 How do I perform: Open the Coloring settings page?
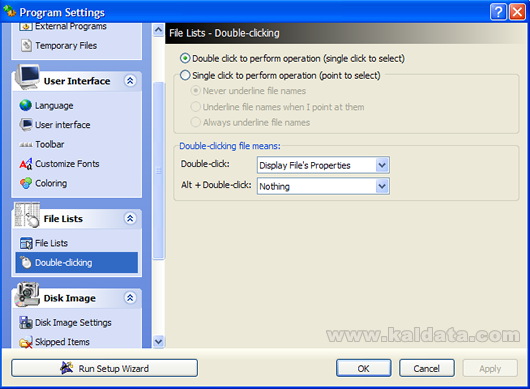pos(51,184)
